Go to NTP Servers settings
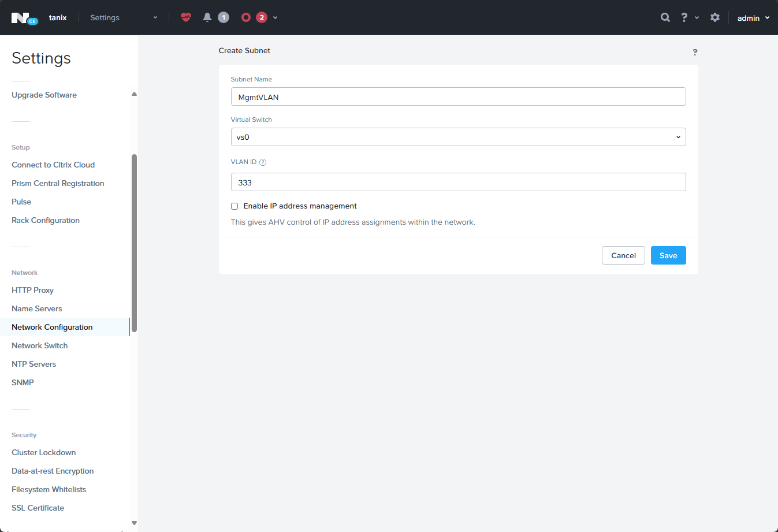 pos(33,364)
